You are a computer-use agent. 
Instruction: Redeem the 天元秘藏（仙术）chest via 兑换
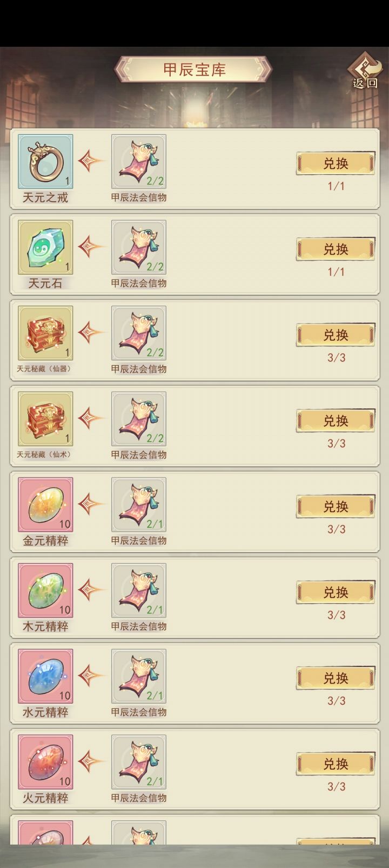tap(336, 421)
